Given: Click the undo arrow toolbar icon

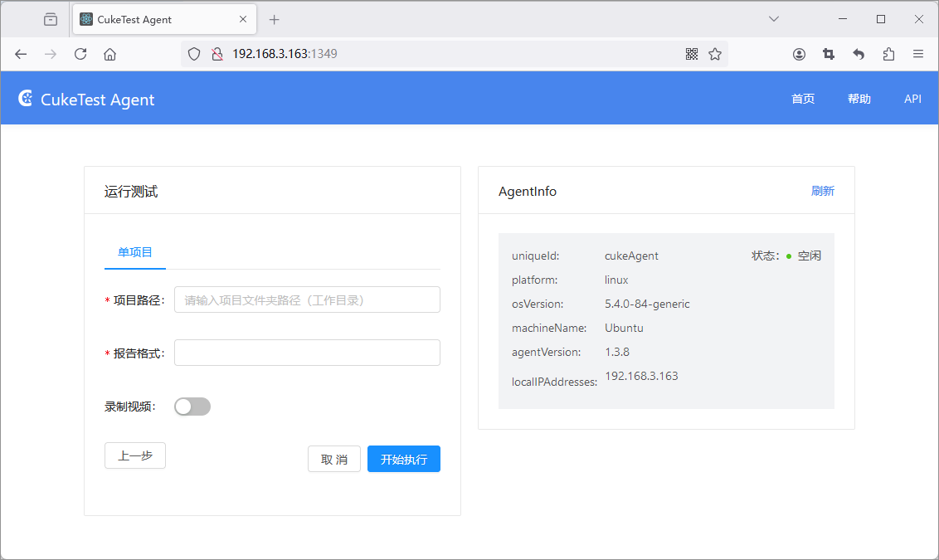Looking at the screenshot, I should 859,55.
